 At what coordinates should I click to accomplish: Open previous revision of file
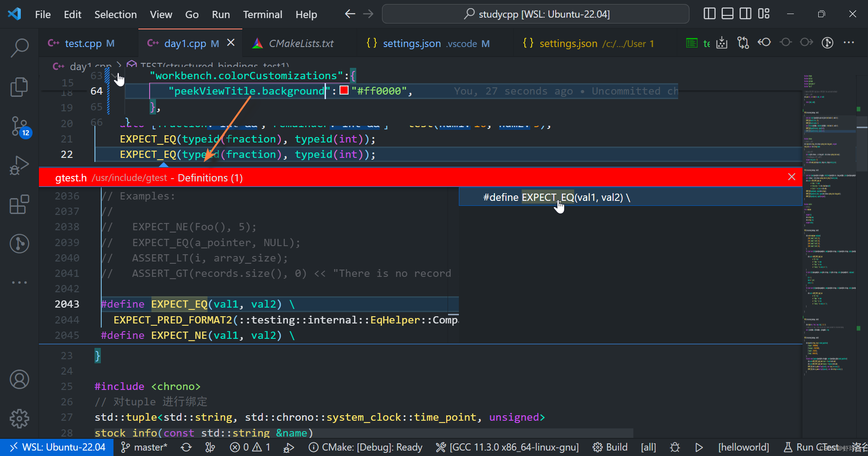[764, 43]
